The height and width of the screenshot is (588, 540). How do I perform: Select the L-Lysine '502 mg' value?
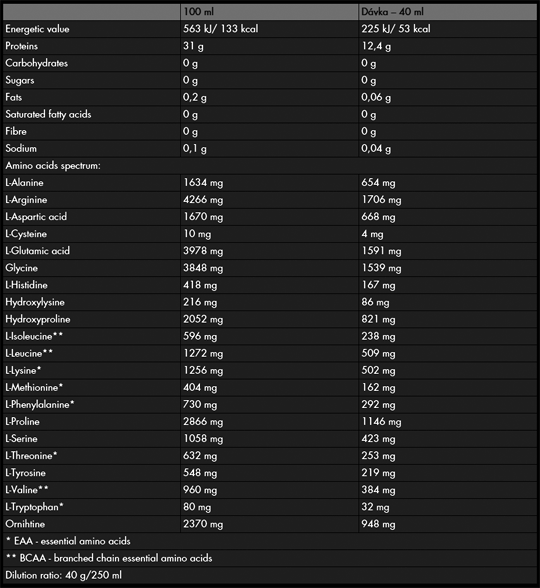[378, 370]
